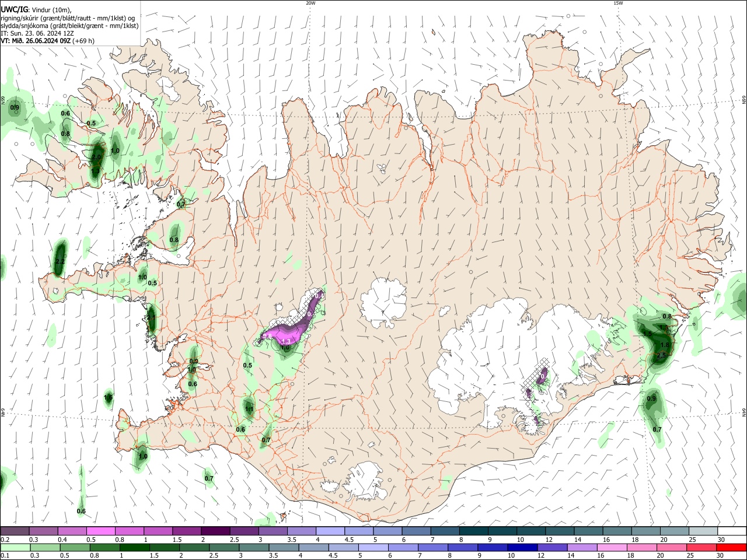Select the light grey 25 mm swatch in the upper legend
The width and height of the screenshot is (747, 560).
[703, 531]
